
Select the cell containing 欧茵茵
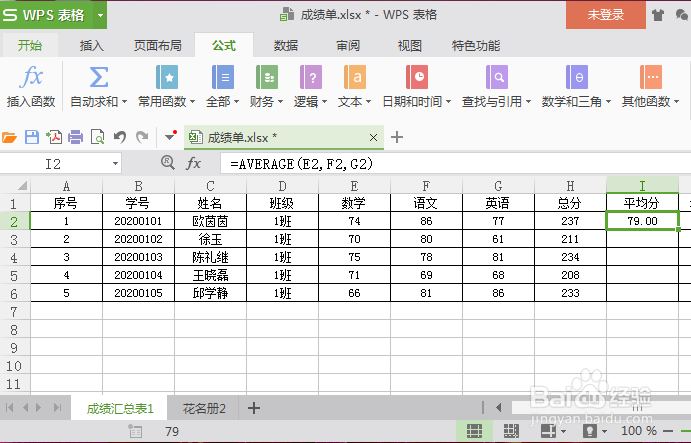[x=210, y=221]
